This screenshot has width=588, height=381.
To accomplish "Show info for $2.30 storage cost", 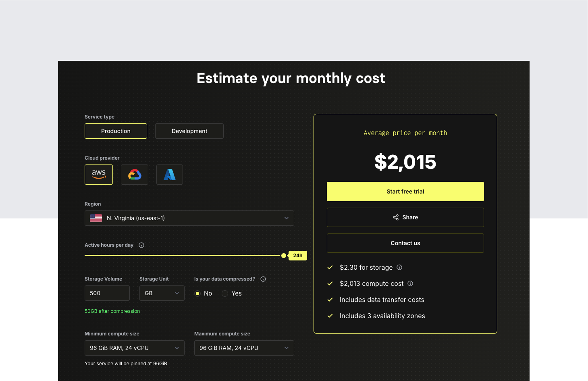I will pyautogui.click(x=399, y=267).
